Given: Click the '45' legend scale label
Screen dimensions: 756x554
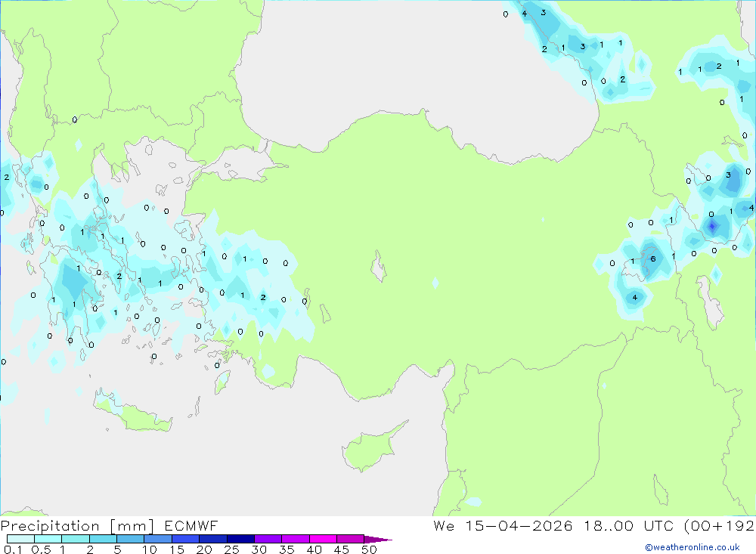Looking at the screenshot, I should 342,549.
